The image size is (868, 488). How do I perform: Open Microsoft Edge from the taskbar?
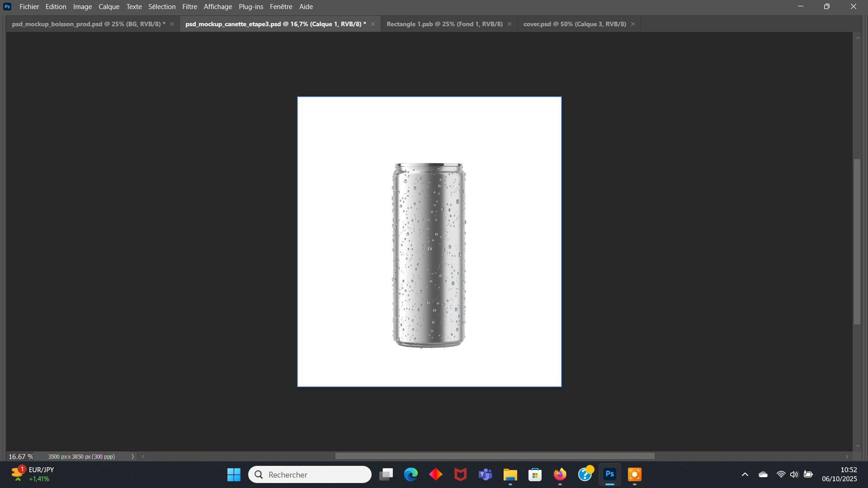[410, 474]
